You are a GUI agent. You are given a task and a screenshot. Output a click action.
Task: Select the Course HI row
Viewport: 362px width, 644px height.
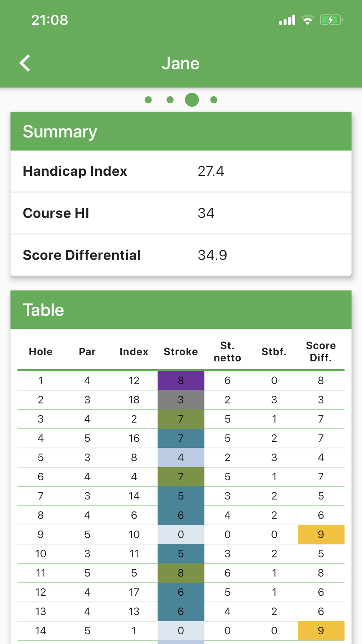tap(56, 213)
